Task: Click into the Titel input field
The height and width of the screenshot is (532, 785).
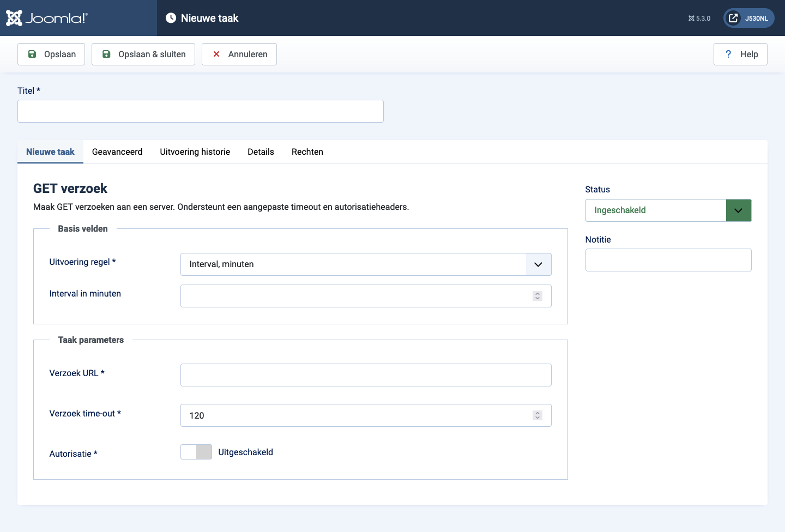Action: 201,111
